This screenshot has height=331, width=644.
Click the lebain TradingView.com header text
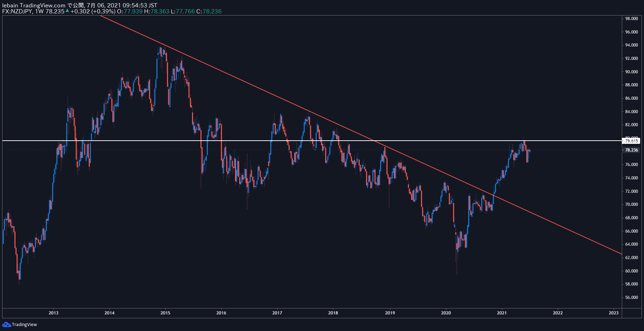34,5
